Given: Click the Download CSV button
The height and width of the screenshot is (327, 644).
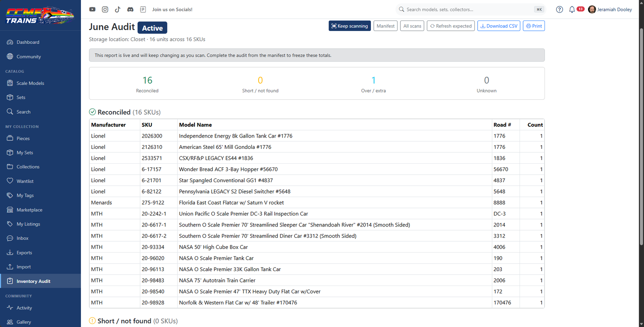Looking at the screenshot, I should coord(499,26).
